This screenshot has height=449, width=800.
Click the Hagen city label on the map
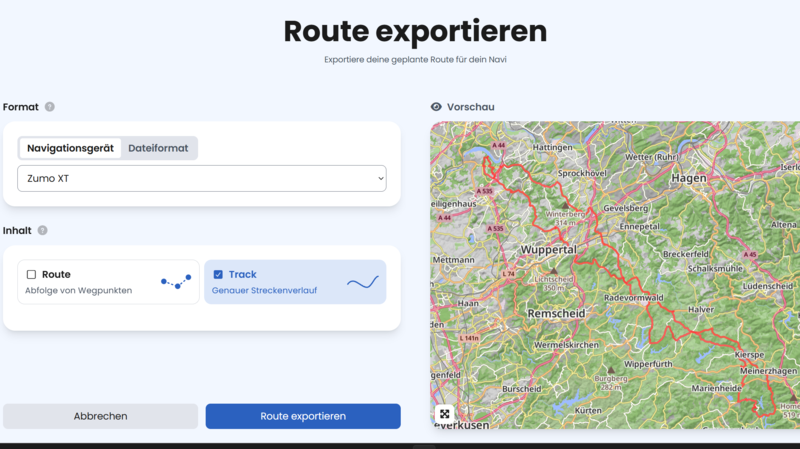point(689,178)
